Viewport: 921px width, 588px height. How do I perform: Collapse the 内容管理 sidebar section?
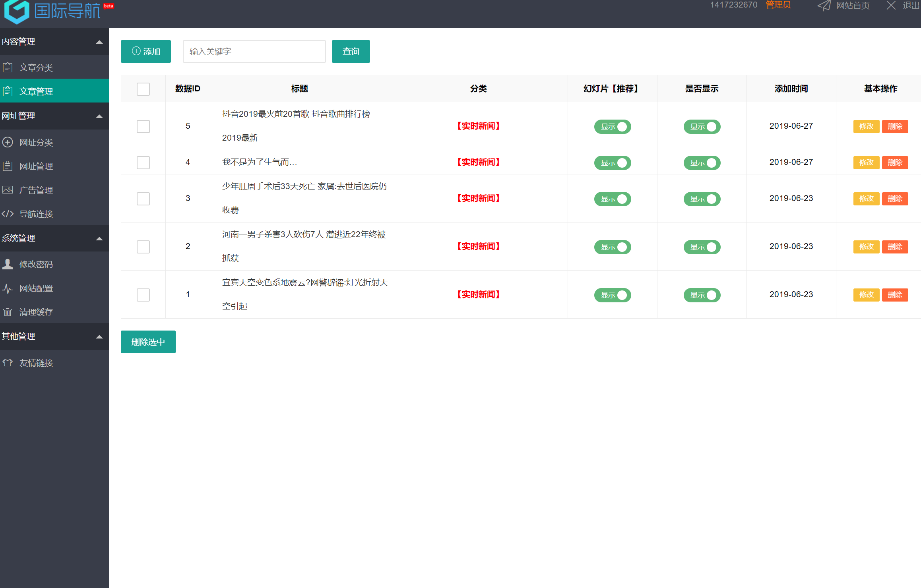99,42
